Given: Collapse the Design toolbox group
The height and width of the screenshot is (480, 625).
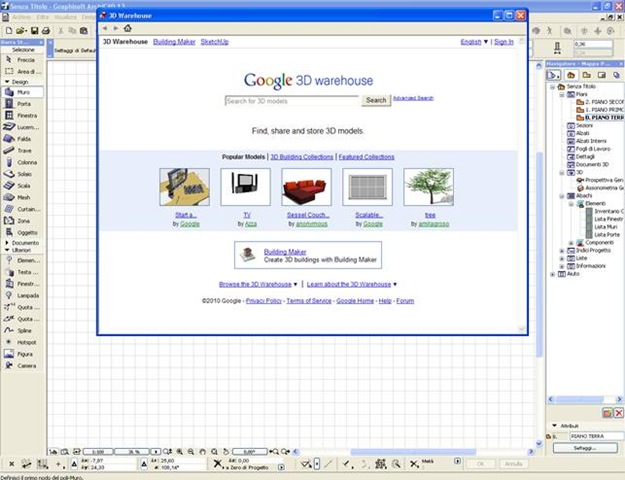Looking at the screenshot, I should [x=7, y=81].
